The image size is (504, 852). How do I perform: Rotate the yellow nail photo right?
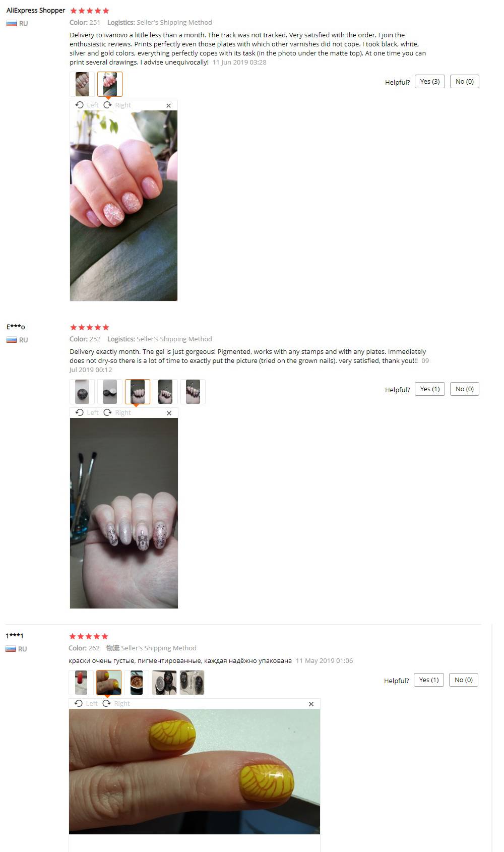[116, 703]
